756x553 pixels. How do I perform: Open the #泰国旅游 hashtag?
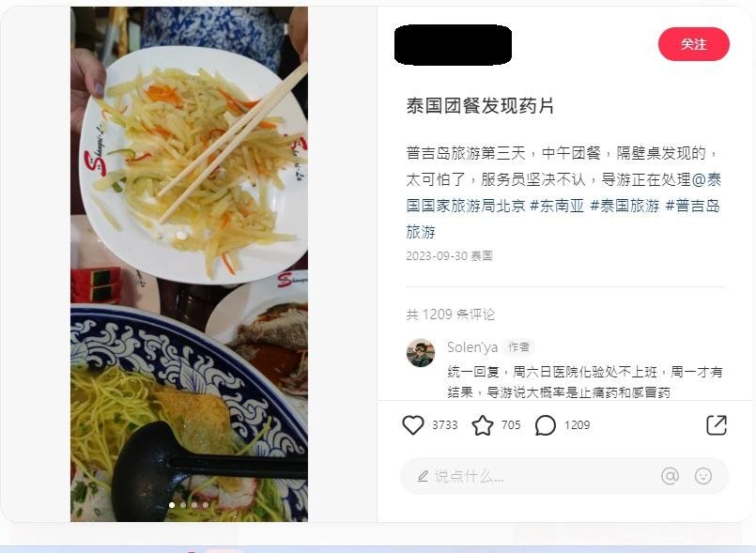pyautogui.click(x=625, y=206)
